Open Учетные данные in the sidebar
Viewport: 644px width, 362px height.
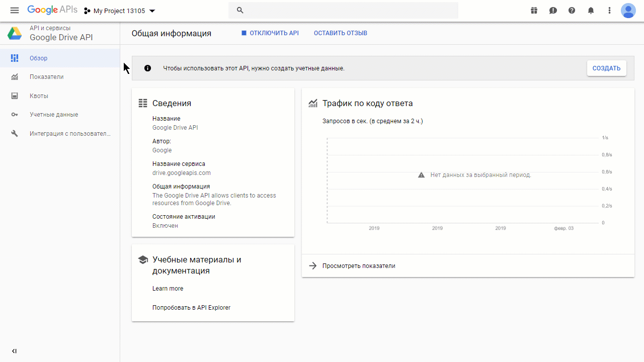60,115
